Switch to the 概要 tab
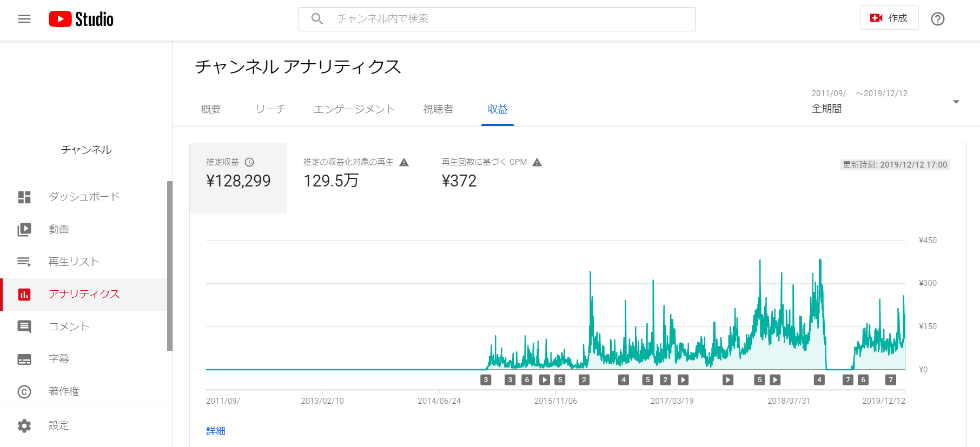The width and height of the screenshot is (980, 447). 211,109
